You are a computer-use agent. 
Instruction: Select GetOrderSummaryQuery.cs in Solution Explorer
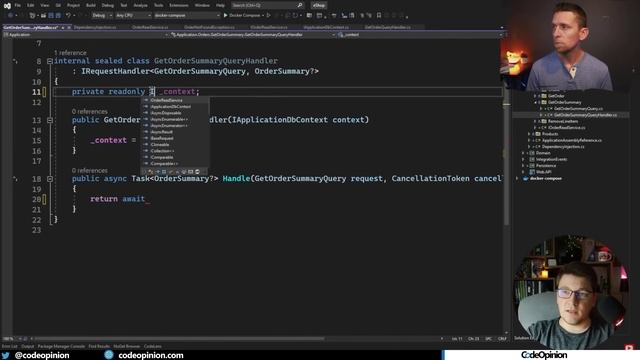click(x=578, y=109)
